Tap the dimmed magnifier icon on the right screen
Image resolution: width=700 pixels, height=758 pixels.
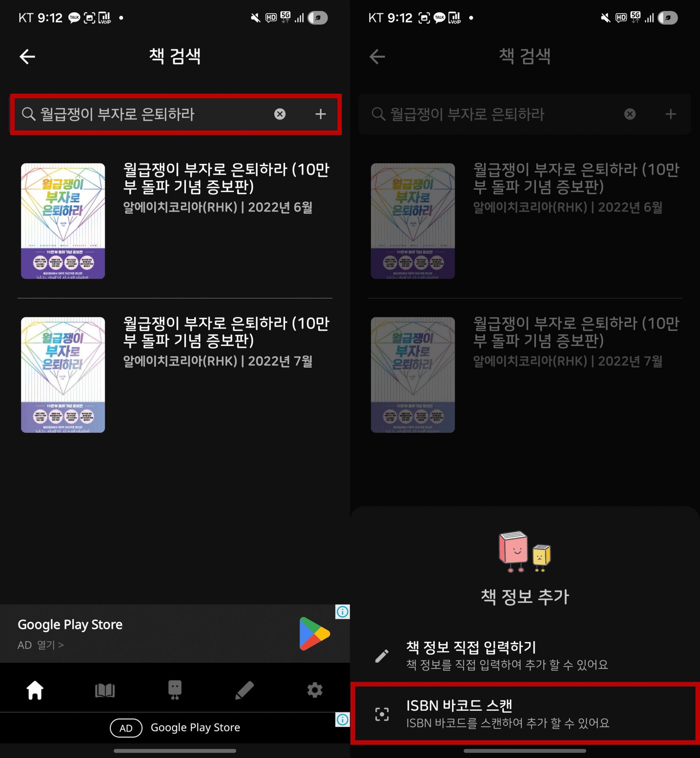(378, 114)
